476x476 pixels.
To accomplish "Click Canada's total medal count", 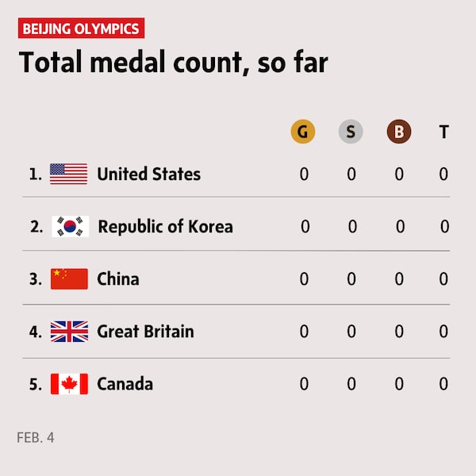I will click(x=443, y=384).
